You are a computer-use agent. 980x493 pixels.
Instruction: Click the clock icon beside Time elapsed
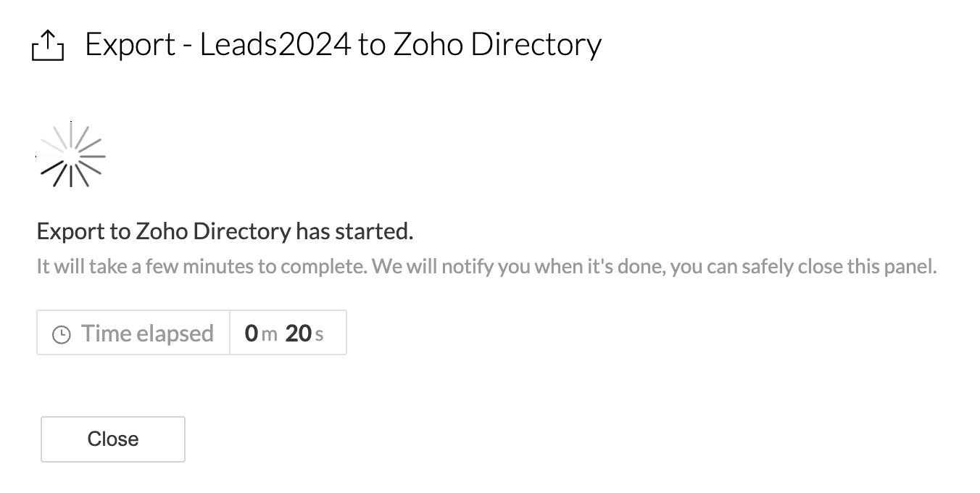(x=62, y=334)
